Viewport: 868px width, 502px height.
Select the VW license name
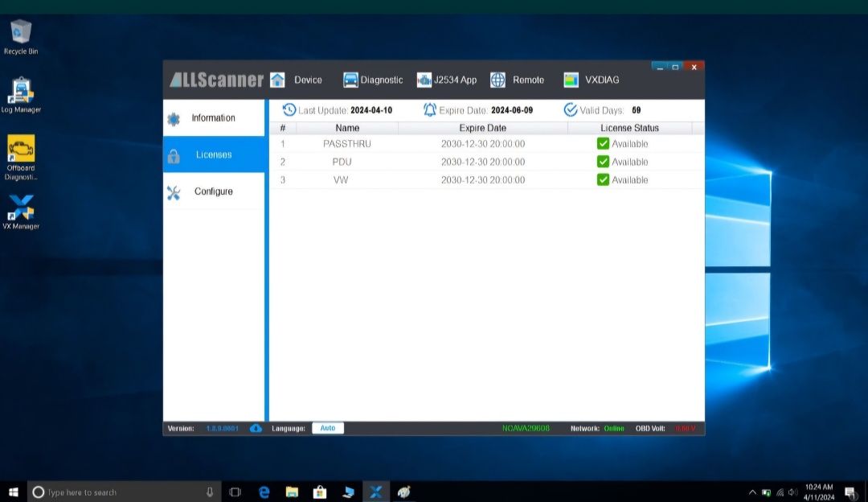pos(341,180)
